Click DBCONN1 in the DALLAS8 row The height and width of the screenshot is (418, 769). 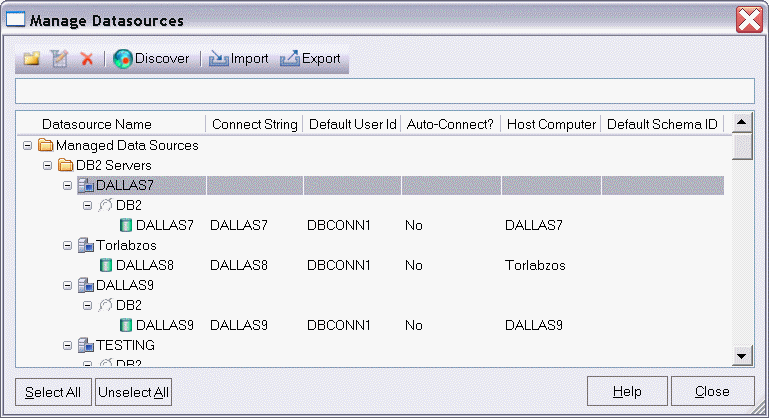pyautogui.click(x=338, y=265)
